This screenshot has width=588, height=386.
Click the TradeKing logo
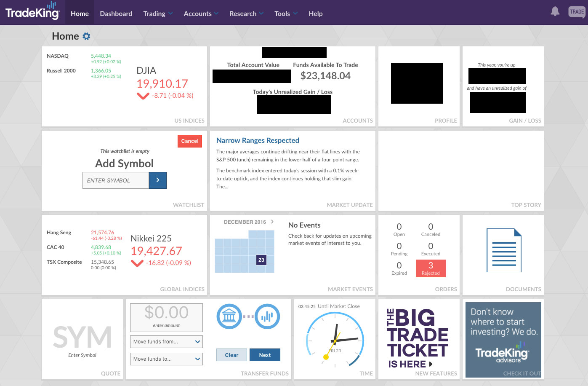coord(32,11)
